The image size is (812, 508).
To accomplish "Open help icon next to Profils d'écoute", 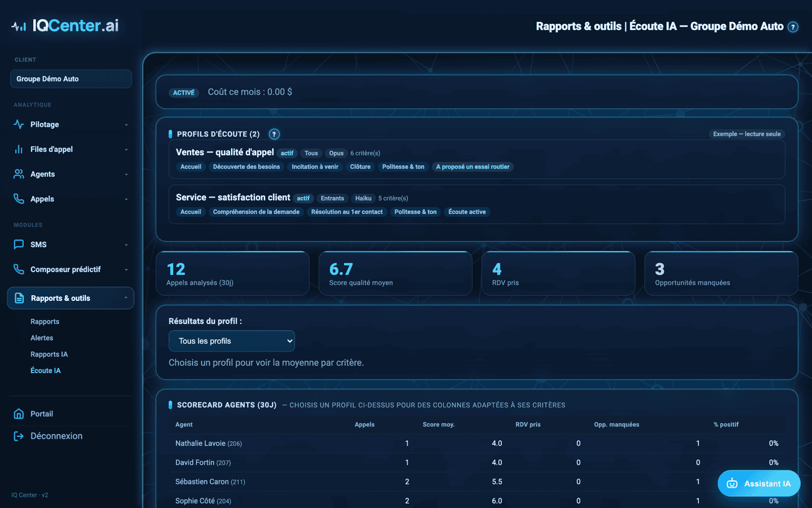I will (274, 134).
